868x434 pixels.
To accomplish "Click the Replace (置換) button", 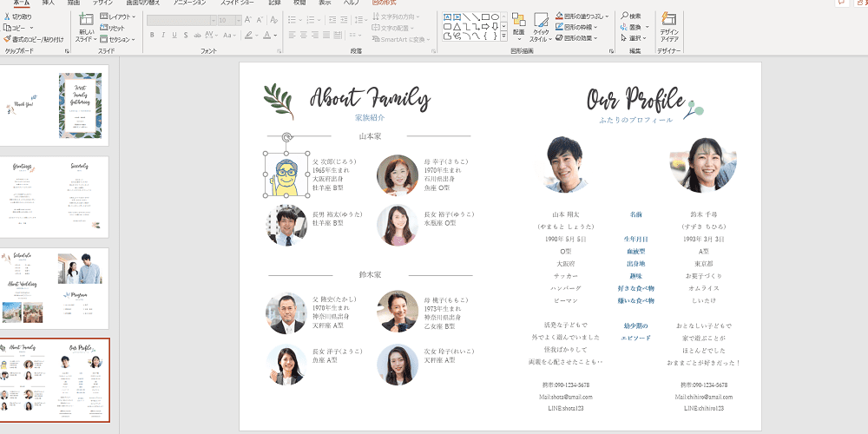I will pos(635,27).
